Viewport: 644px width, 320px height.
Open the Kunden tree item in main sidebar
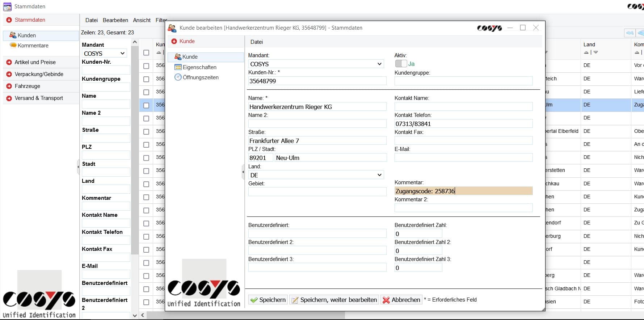point(41,35)
